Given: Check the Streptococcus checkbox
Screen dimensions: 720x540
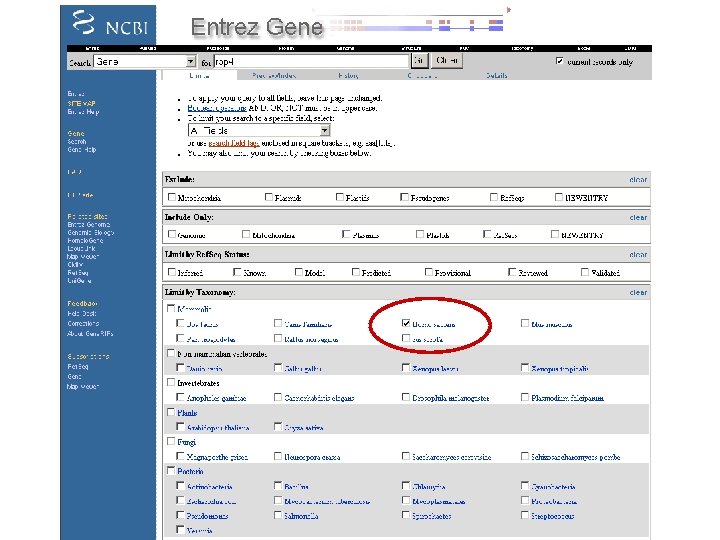Looking at the screenshot, I should click(525, 515).
